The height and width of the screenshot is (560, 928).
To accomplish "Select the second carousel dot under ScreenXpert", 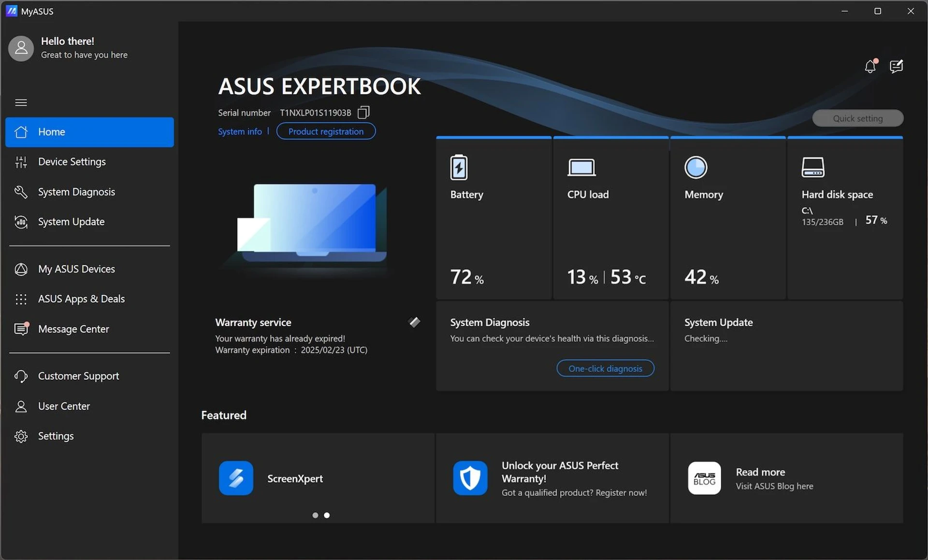I will (327, 515).
